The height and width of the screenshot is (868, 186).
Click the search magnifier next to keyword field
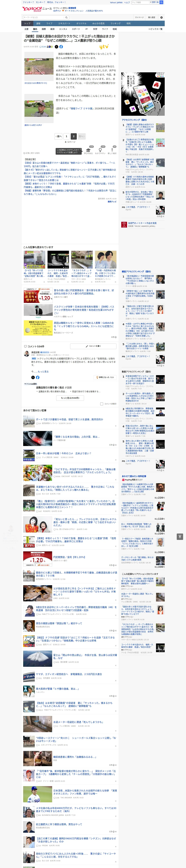66,18
